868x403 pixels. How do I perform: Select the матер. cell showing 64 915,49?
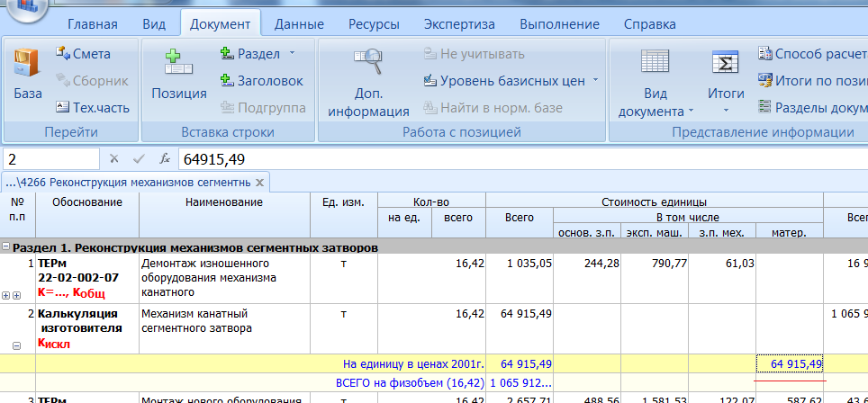click(791, 364)
